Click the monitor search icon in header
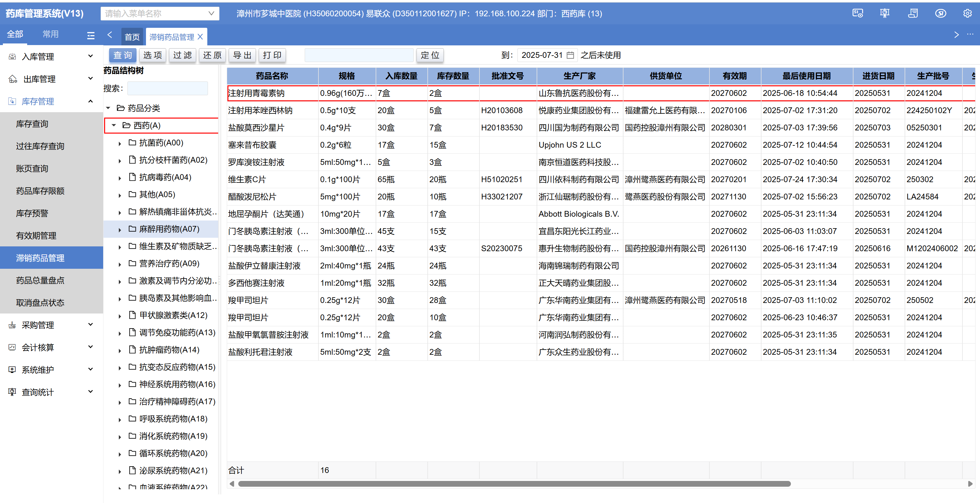This screenshot has height=503, width=980. [857, 14]
